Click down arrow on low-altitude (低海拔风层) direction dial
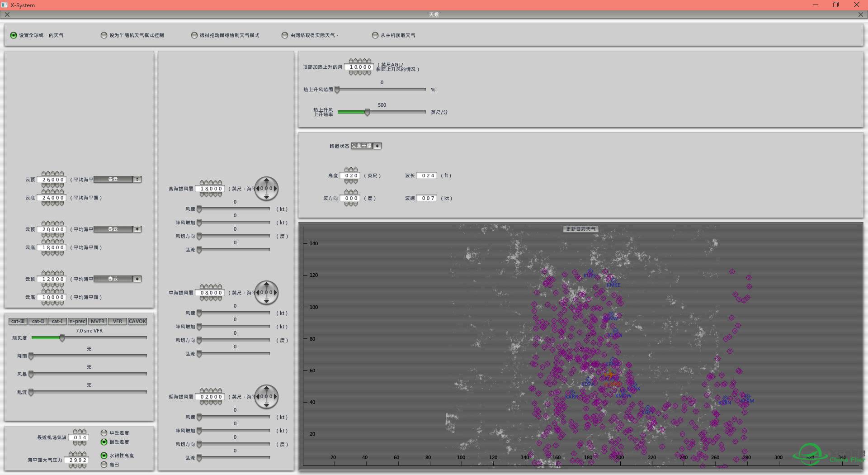Screen dimensions: 868x475 pos(266,405)
